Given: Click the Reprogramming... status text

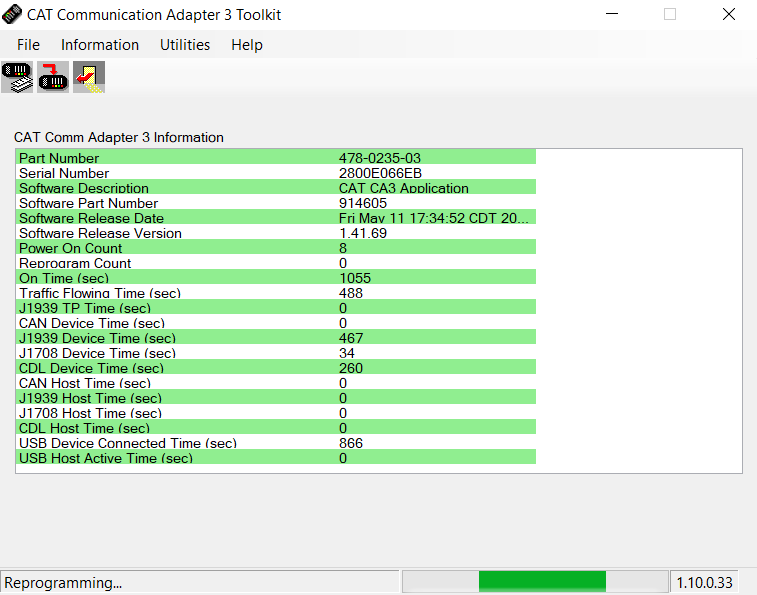Looking at the screenshot, I should (x=63, y=583).
